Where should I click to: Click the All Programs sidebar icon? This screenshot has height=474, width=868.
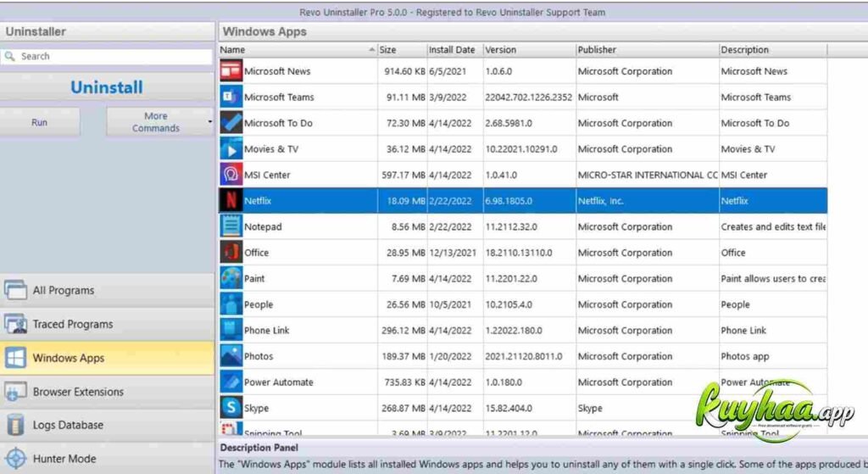pyautogui.click(x=15, y=290)
